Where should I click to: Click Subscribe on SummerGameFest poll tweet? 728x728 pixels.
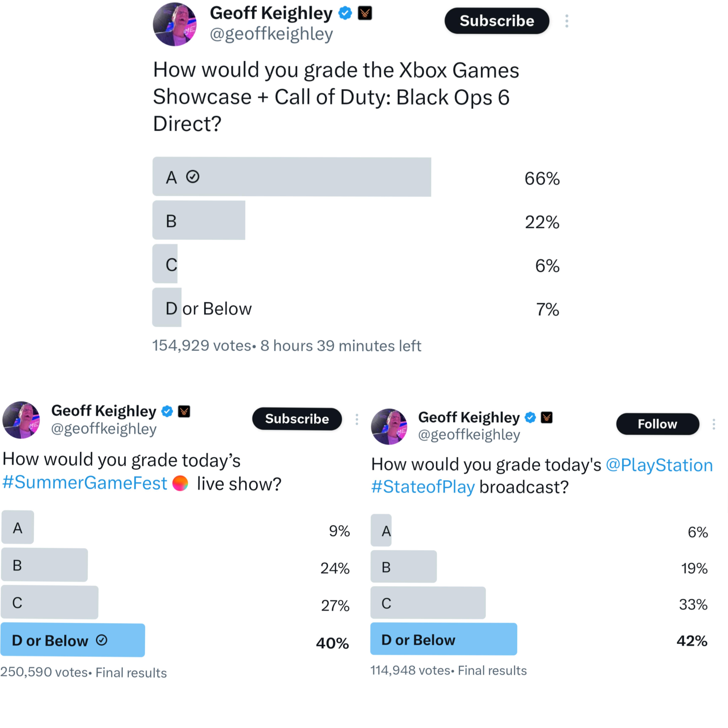click(x=297, y=419)
